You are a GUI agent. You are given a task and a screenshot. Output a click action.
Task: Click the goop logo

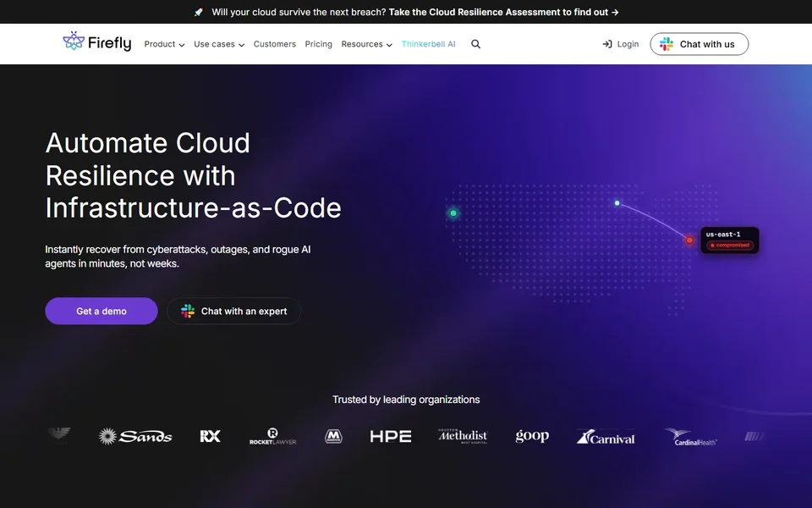532,436
